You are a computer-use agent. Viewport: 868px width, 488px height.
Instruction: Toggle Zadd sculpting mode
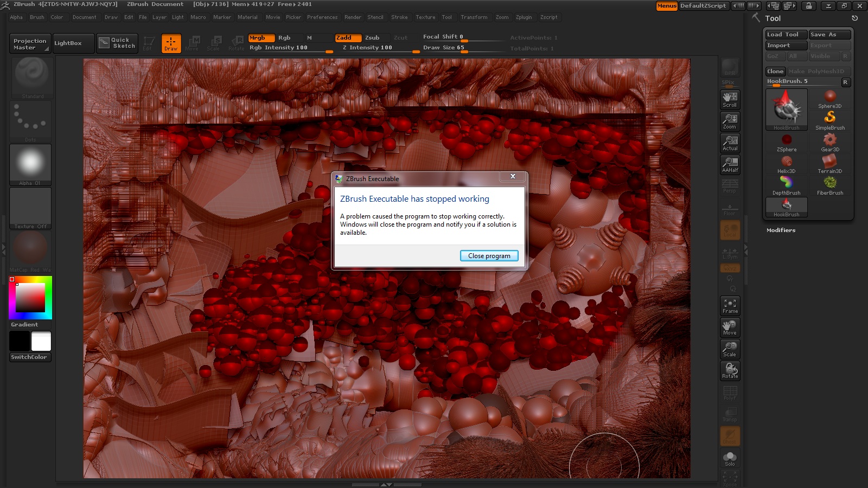pyautogui.click(x=348, y=38)
